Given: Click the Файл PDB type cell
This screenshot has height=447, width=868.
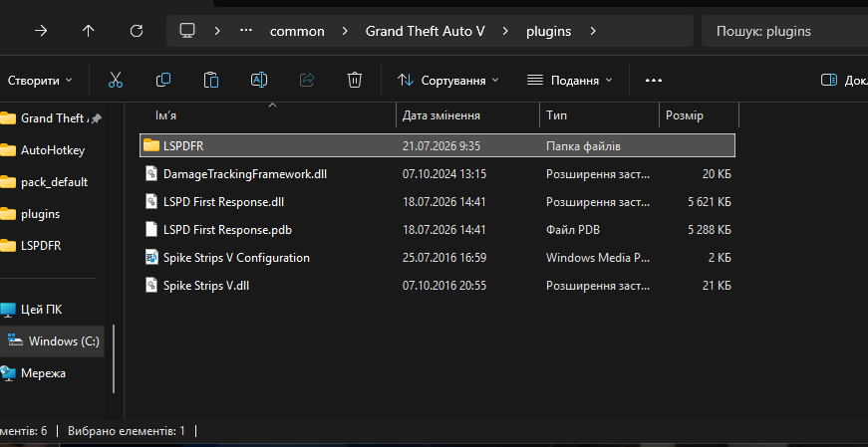Looking at the screenshot, I should tap(573, 230).
